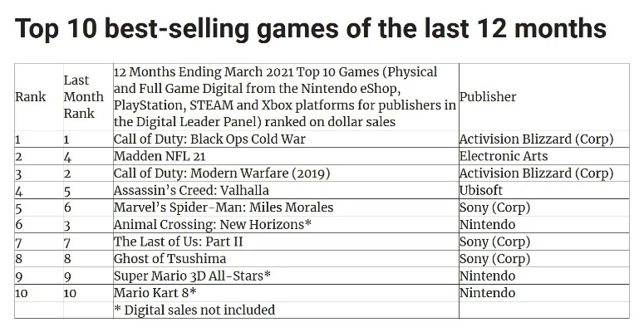
Task: Click Call of Duty: Black Ops Cold War
Action: 209,139
